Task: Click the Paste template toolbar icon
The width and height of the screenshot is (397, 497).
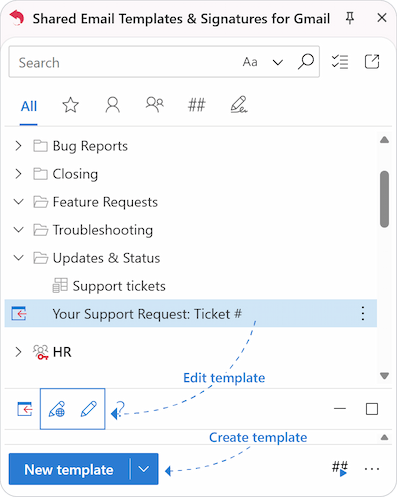Action: point(25,409)
